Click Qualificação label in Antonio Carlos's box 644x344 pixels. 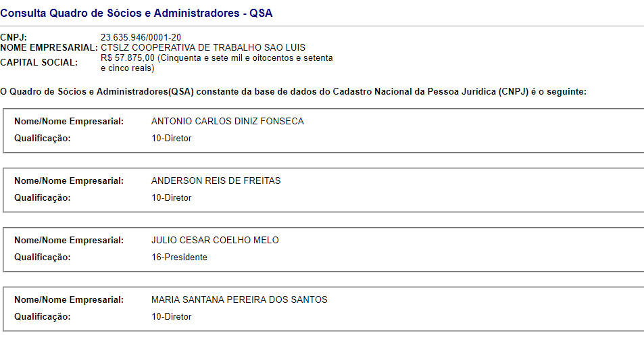coord(42,139)
